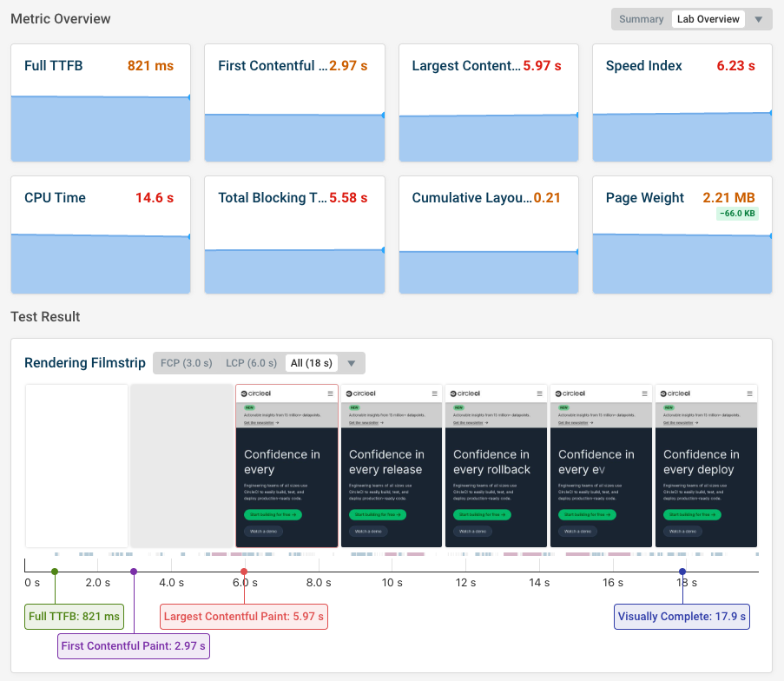The image size is (784, 681).
Task: Open the Speed Index metric card
Action: (682, 102)
